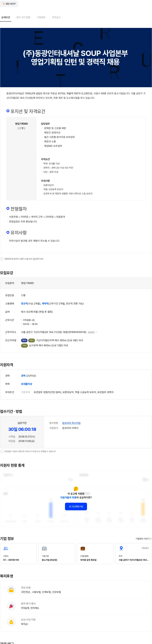
Task: Click the 경력 qualification link
Action: pyautogui.click(x=23, y=376)
